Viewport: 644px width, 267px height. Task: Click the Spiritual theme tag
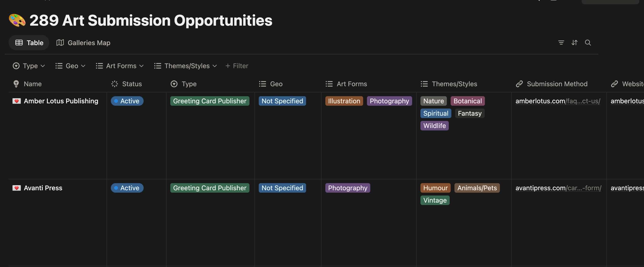click(x=436, y=113)
